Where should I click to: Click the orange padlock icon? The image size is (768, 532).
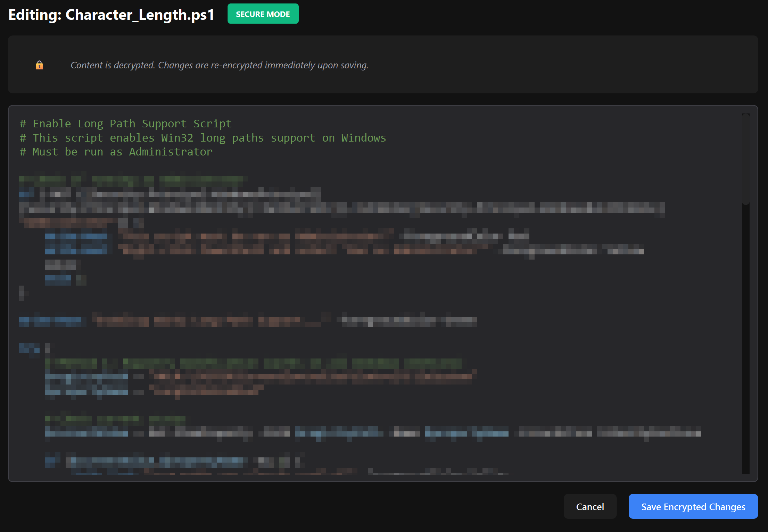(x=39, y=65)
